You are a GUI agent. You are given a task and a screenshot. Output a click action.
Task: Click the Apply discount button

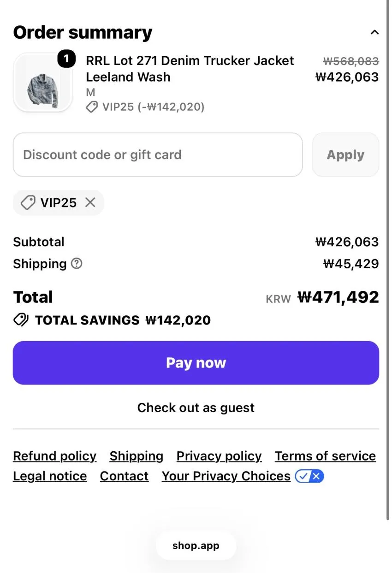345,155
